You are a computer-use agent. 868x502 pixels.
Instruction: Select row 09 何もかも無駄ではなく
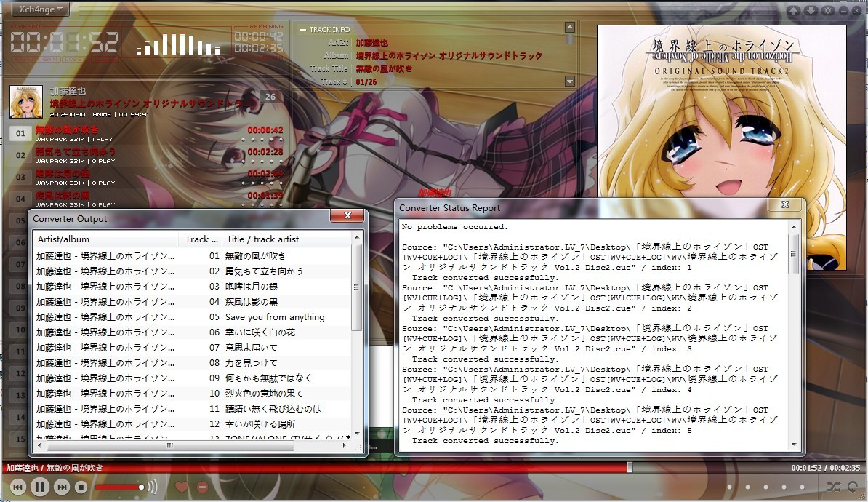tap(191, 378)
